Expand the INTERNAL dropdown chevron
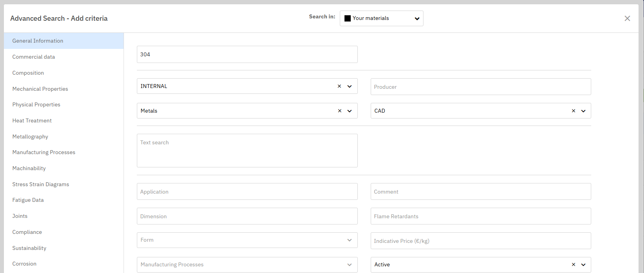 pyautogui.click(x=350, y=86)
